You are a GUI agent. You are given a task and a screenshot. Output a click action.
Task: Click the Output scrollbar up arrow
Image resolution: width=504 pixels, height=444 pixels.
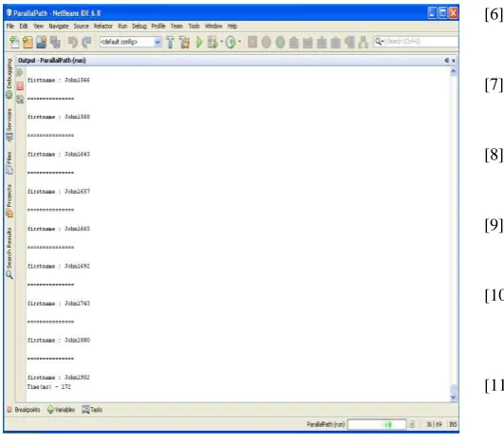point(453,71)
